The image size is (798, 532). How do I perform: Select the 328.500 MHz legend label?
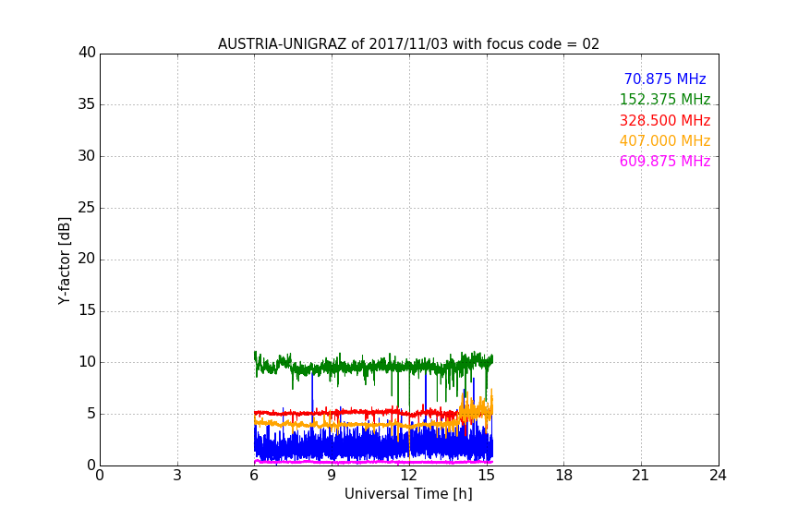(x=665, y=120)
